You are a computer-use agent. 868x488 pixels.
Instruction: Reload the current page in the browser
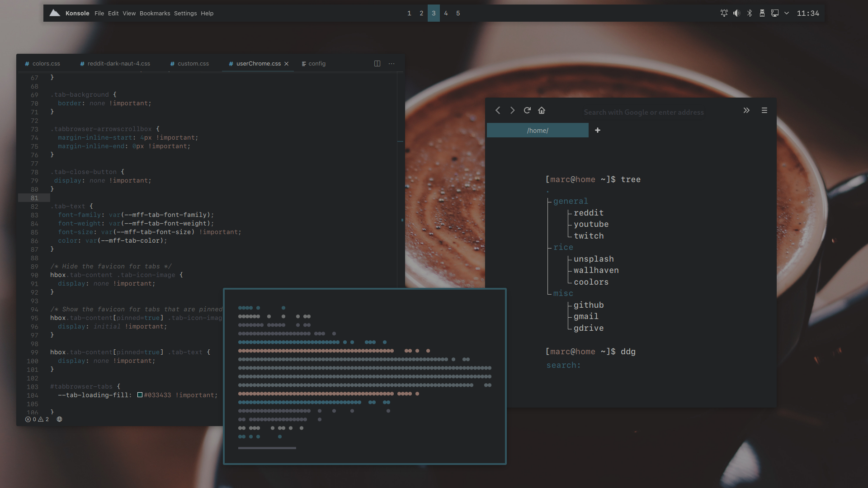click(527, 110)
